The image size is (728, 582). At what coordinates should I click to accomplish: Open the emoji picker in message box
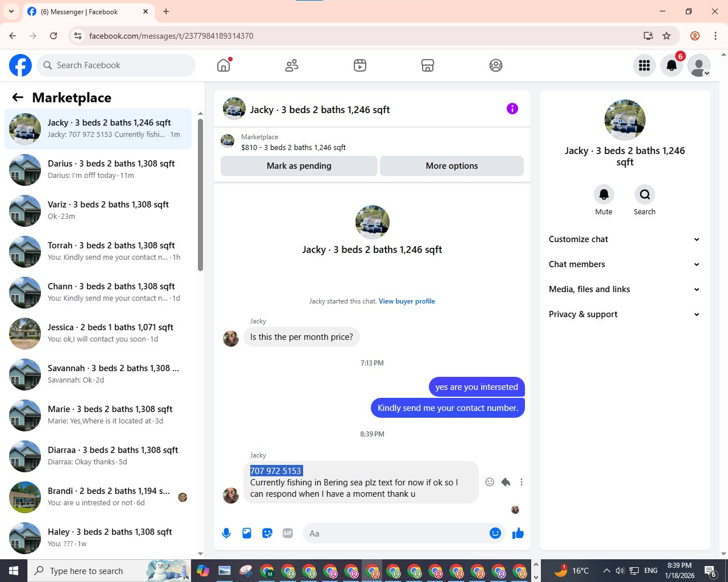[x=495, y=533]
